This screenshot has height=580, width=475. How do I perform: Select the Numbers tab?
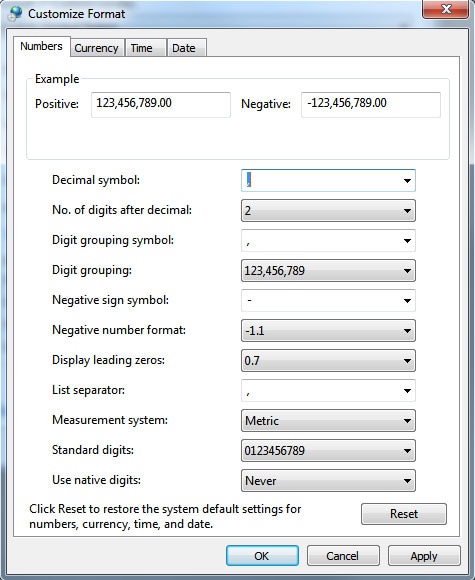click(x=41, y=46)
